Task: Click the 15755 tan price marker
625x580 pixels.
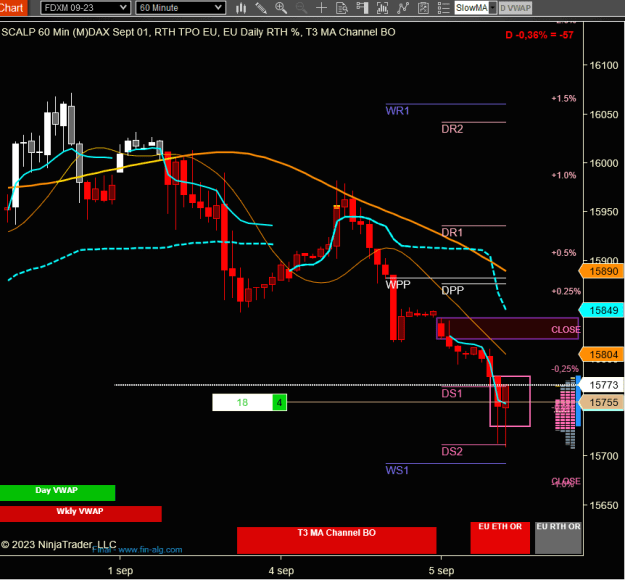Action: coord(602,403)
